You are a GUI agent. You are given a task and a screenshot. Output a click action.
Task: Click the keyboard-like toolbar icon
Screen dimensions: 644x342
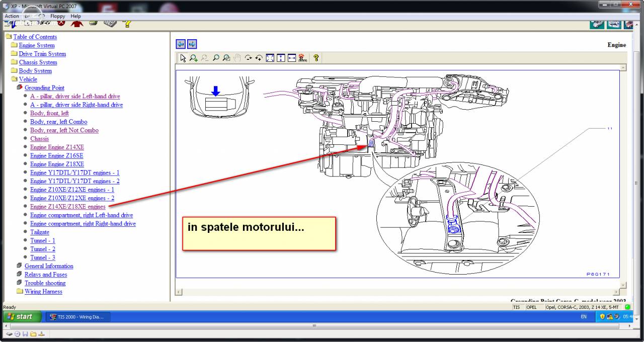coord(110,23)
